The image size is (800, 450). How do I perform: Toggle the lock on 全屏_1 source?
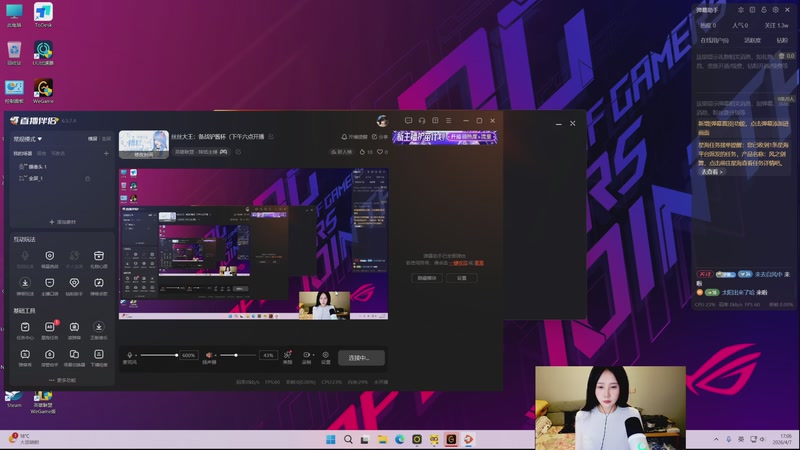[88, 179]
